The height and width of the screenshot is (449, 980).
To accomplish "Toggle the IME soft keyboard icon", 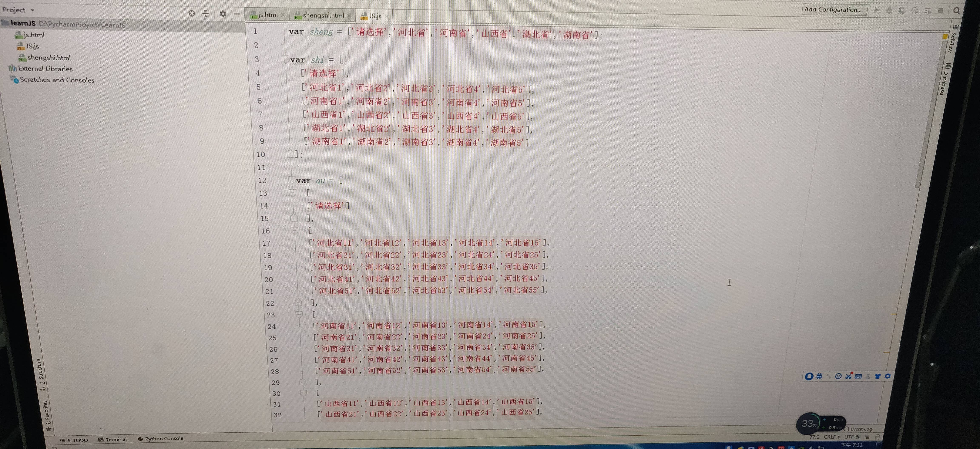I will [x=858, y=376].
